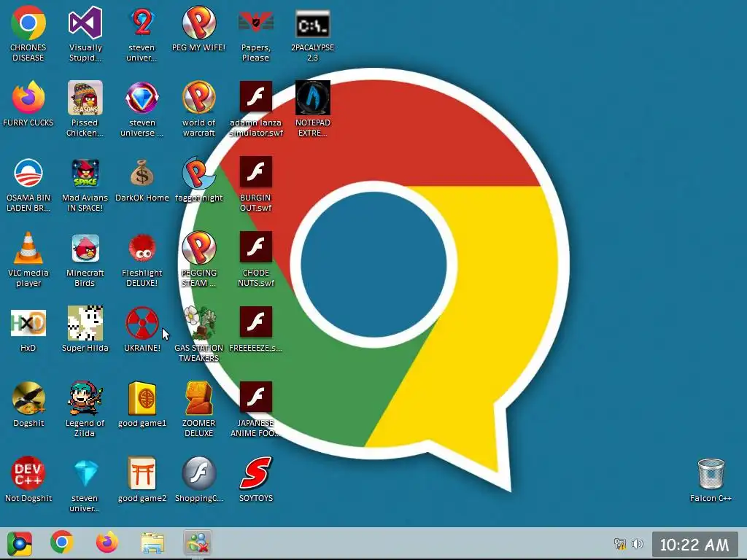747x560 pixels.
Task: Select the GAS STATION TWEAKERS plant icon
Action: tap(198, 323)
